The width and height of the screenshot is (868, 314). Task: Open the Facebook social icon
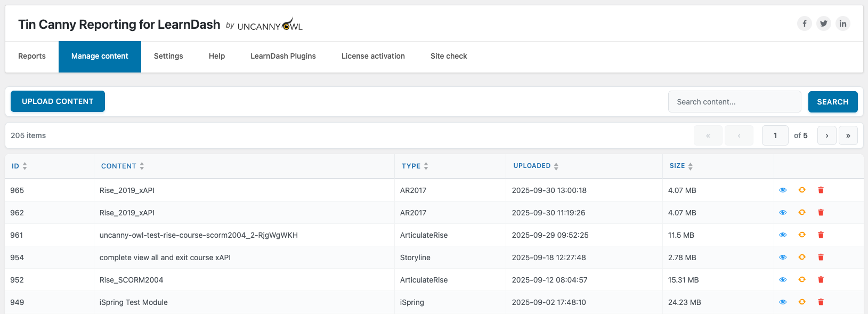tap(804, 23)
